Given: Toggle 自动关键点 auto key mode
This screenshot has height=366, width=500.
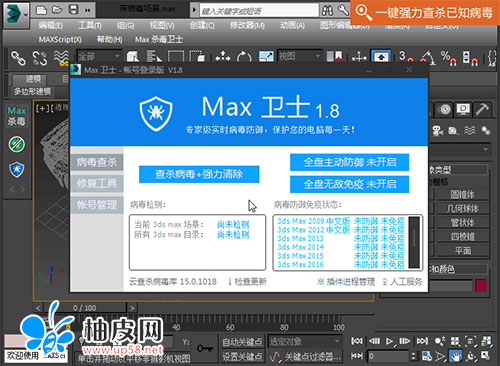Looking at the screenshot, I should (242, 342).
